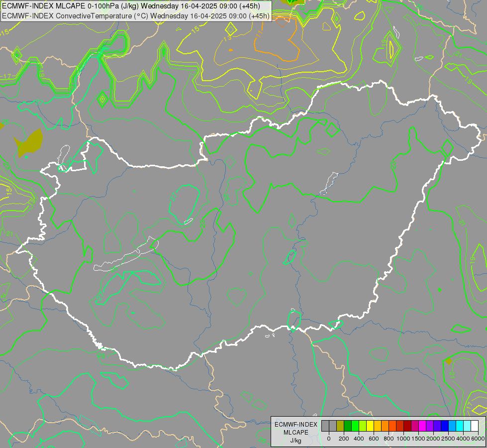The image size is (487, 448).
Task: Select the deep blue legend swatch
Action: (x=445, y=426)
